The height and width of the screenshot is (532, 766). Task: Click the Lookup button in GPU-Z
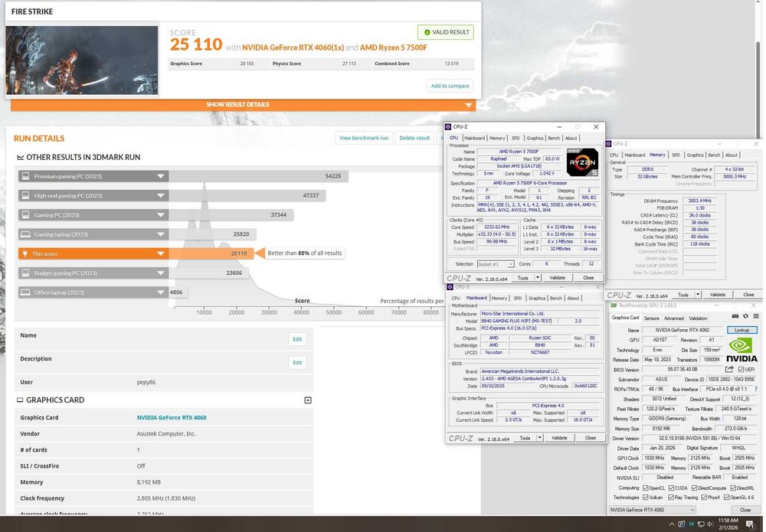click(741, 330)
